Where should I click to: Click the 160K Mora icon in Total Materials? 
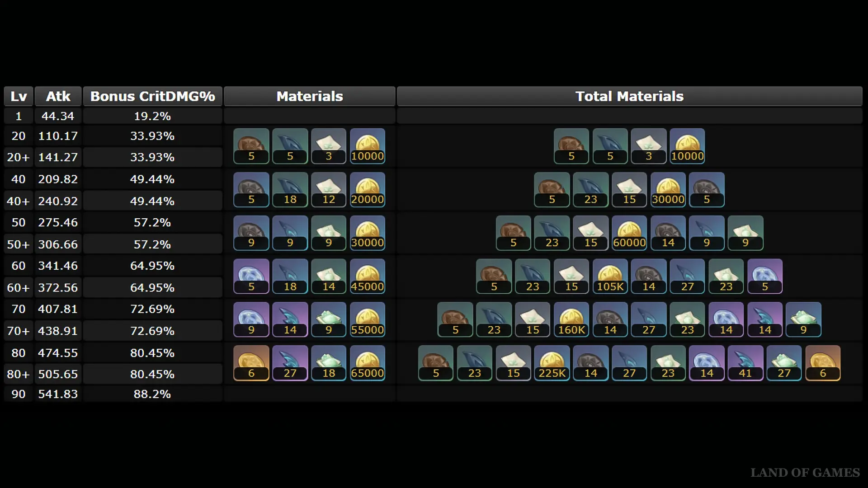571,319
